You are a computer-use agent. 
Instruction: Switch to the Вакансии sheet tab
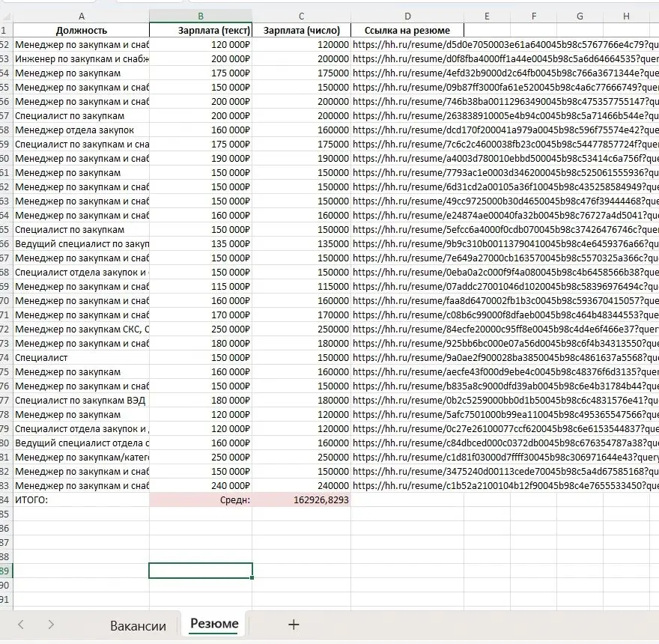pyautogui.click(x=138, y=625)
